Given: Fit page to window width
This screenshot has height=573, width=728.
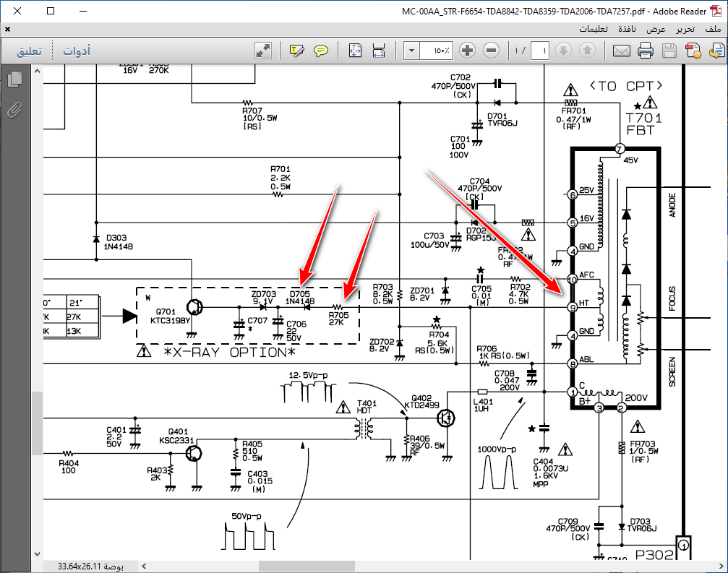Looking at the screenshot, I should pos(379,51).
